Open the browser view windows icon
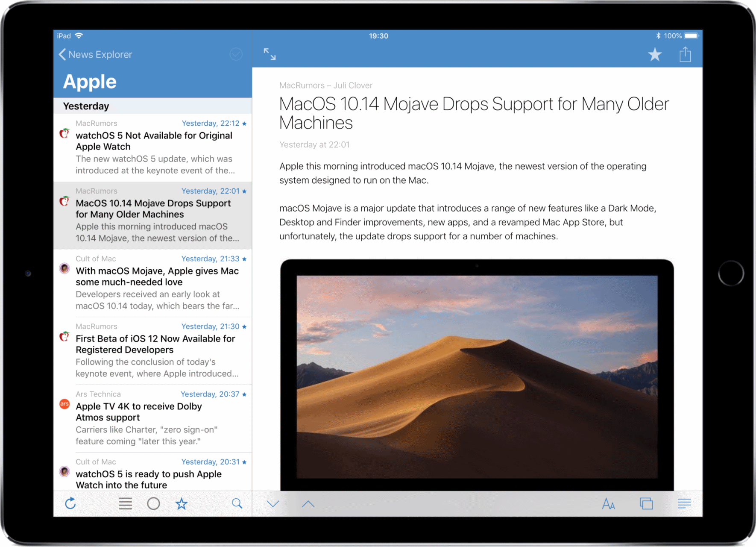Viewport: 756px width, 547px height. pyautogui.click(x=646, y=503)
